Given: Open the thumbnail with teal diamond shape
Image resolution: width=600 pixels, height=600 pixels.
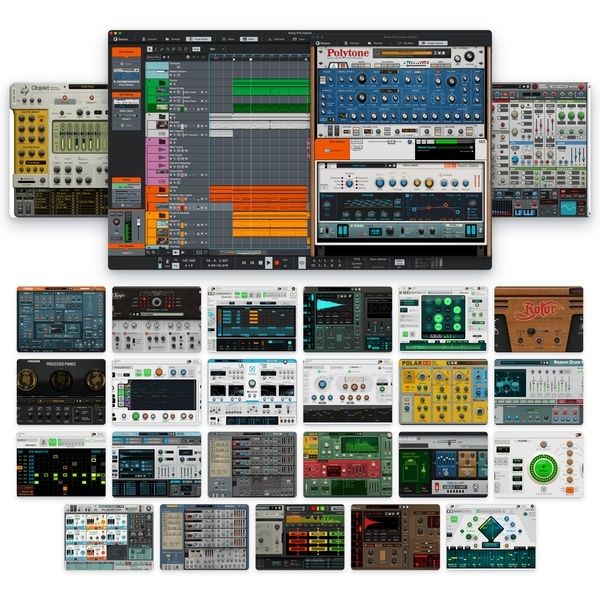Looking at the screenshot, I should (x=491, y=537).
